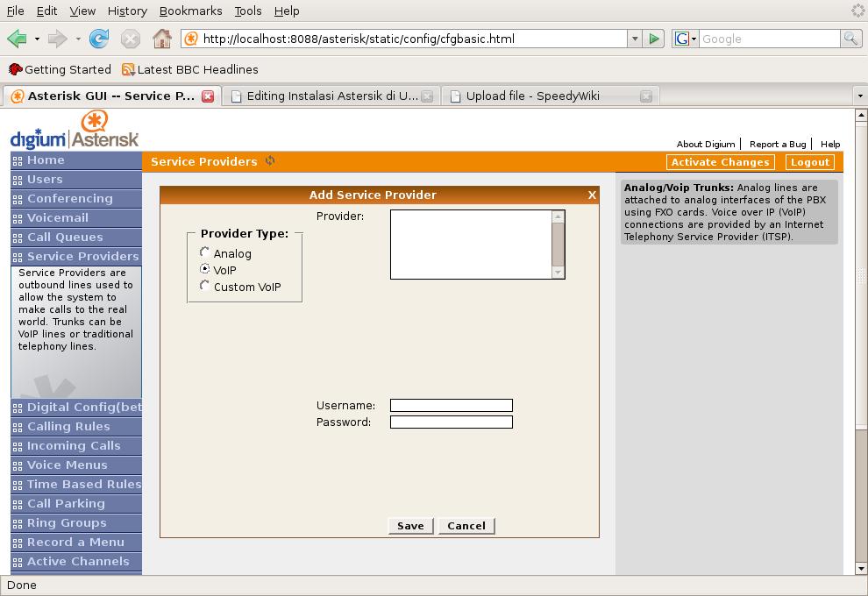Click the Username input field
The height and width of the screenshot is (596, 868).
(451, 405)
